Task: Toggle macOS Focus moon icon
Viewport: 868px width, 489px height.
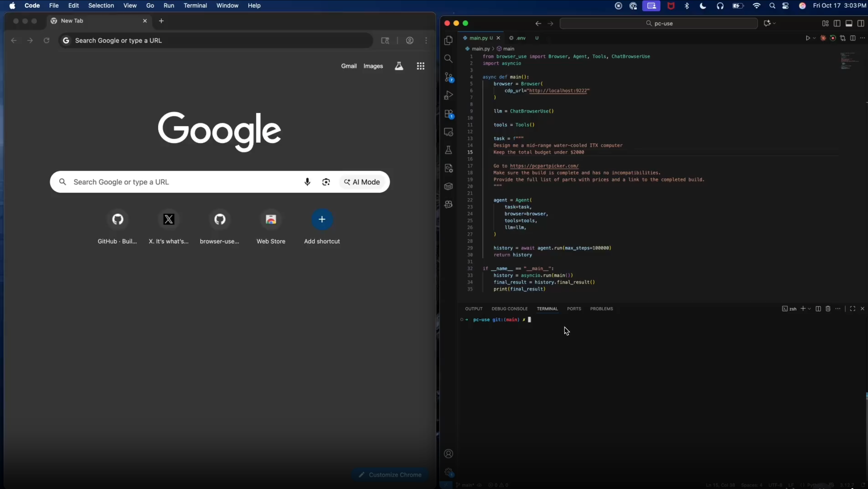Action: 702,6
